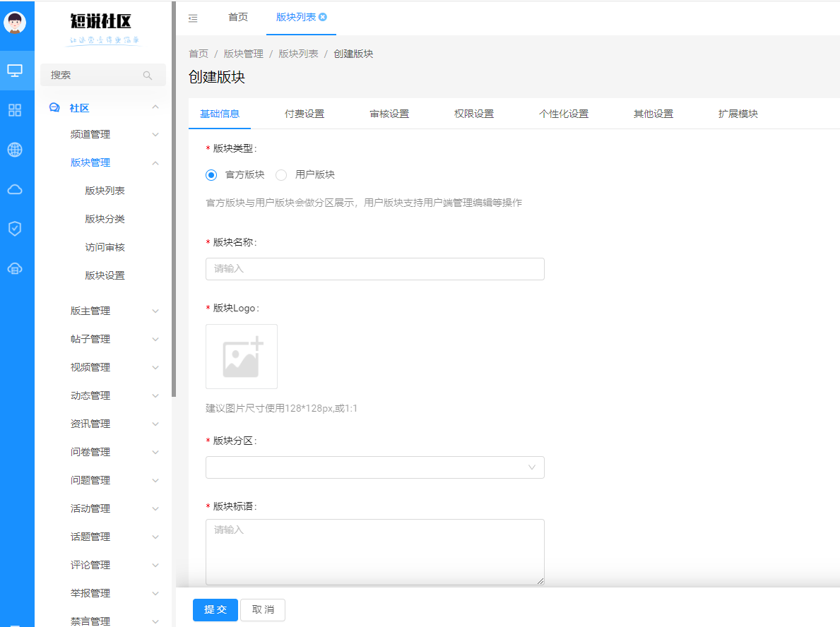Expand 动态管理 submenu

click(x=155, y=395)
